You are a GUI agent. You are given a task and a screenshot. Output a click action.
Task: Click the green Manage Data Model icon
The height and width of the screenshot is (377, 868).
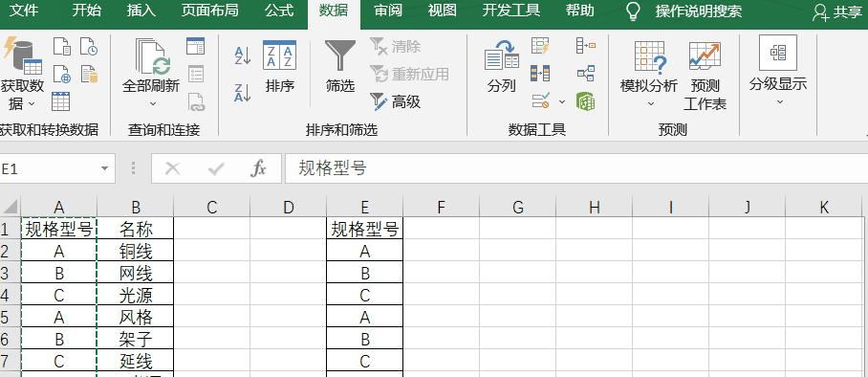[x=586, y=100]
